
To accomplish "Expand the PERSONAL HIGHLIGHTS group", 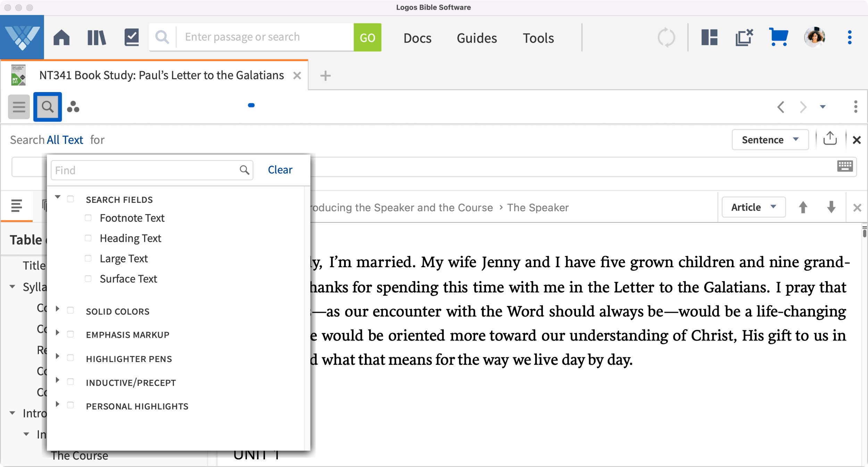I will [58, 404].
